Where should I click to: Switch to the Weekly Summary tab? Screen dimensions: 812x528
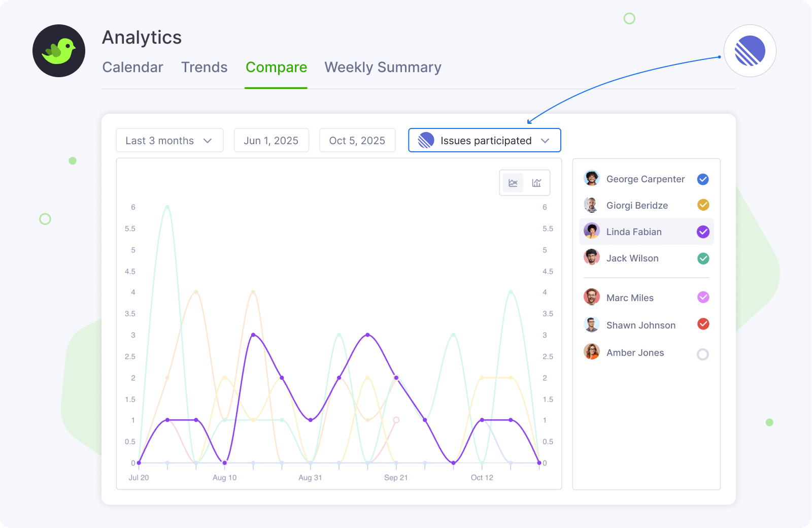tap(383, 68)
